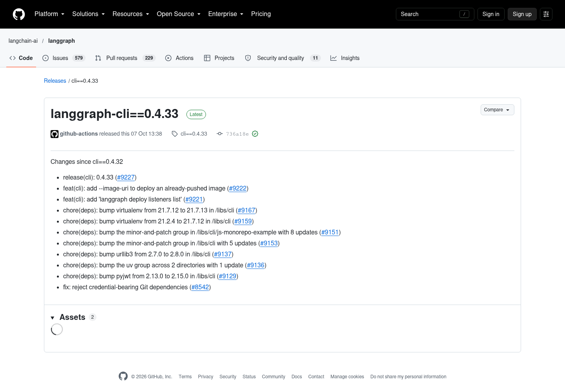565x392 pixels.
Task: Open pull request #9222 link
Action: [x=238, y=189]
